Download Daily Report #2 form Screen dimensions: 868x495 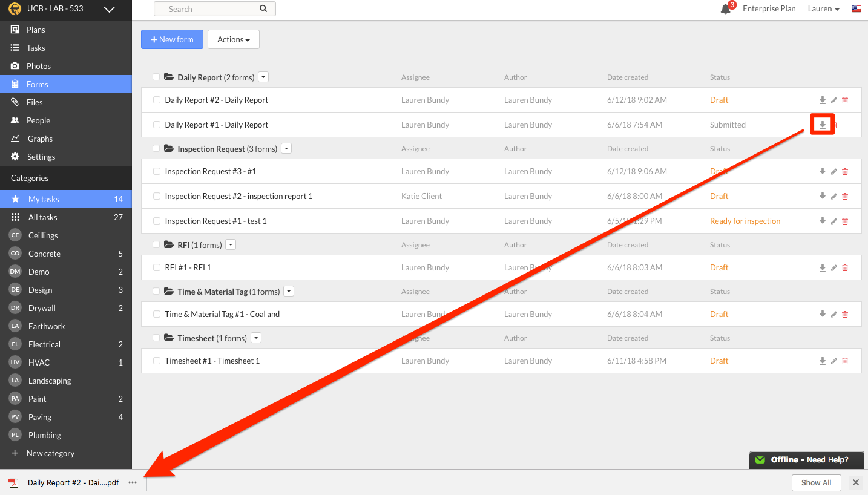[823, 100]
